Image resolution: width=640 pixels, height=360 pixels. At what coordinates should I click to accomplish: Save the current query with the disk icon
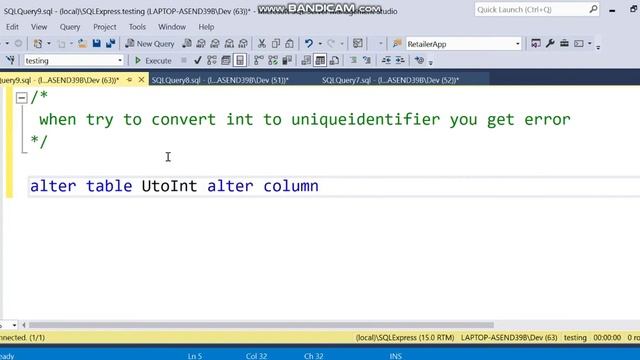pyautogui.click(x=96, y=43)
